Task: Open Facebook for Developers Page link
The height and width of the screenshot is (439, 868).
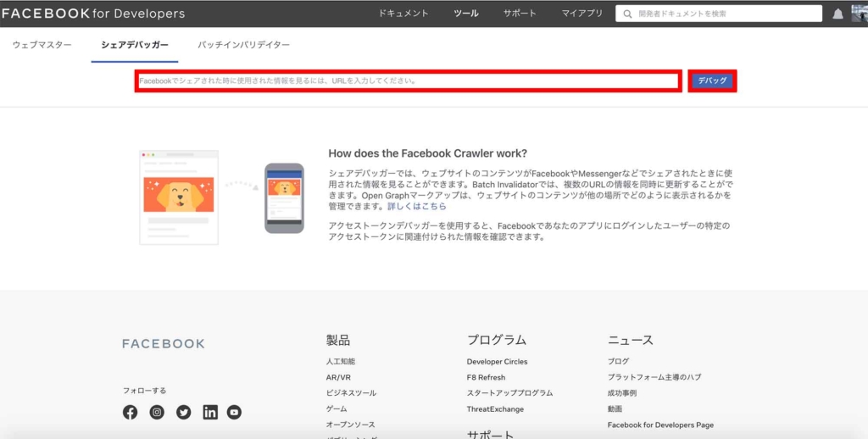Action: point(660,425)
